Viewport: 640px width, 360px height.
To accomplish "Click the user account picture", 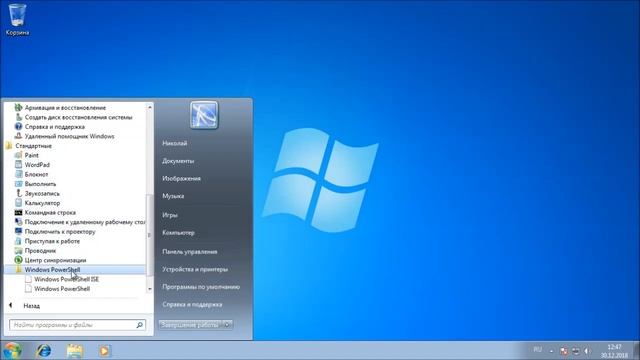I will pyautogui.click(x=204, y=115).
